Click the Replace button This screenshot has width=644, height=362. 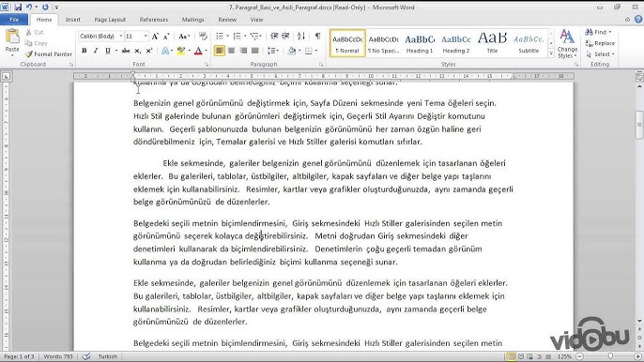[x=600, y=43]
